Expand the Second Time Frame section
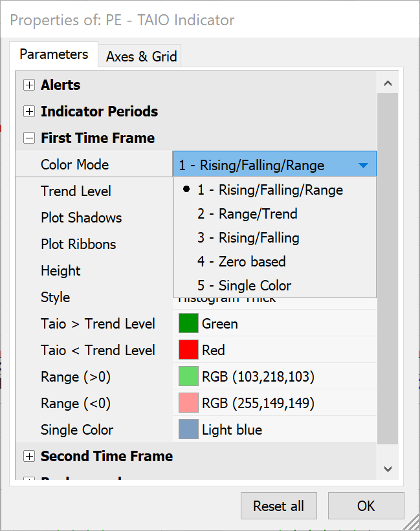 tap(29, 457)
